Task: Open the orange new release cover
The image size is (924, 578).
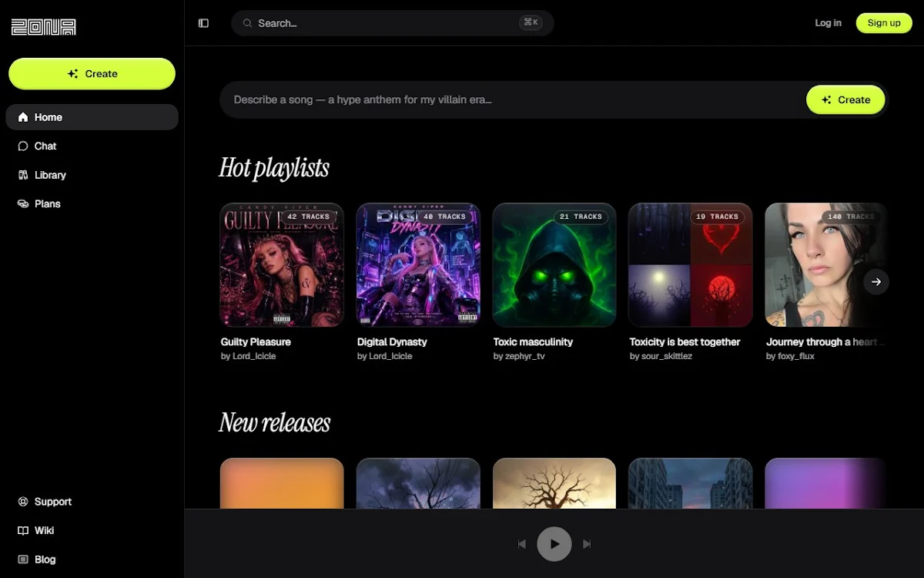Action: point(282,483)
